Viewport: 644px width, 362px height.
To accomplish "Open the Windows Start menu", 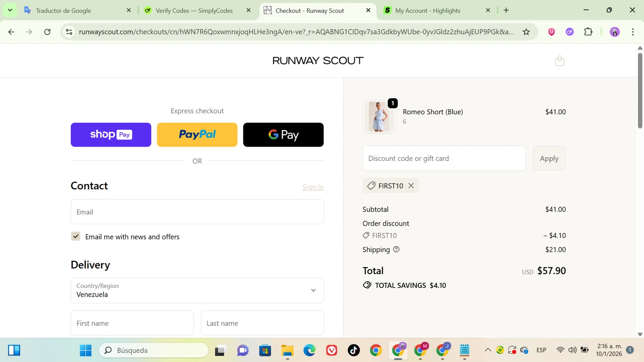I will coord(85,350).
